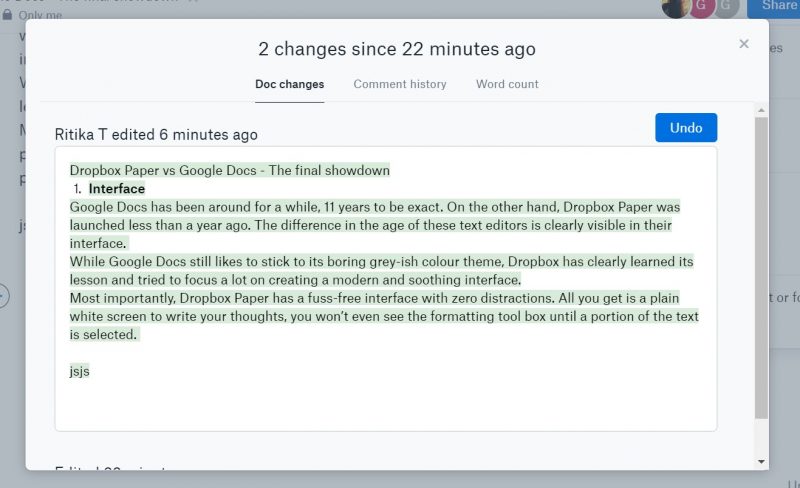Viewport: 800px width, 488px height.
Task: Click the paragraph starting 'Google Docs has been around'
Action: pos(375,225)
